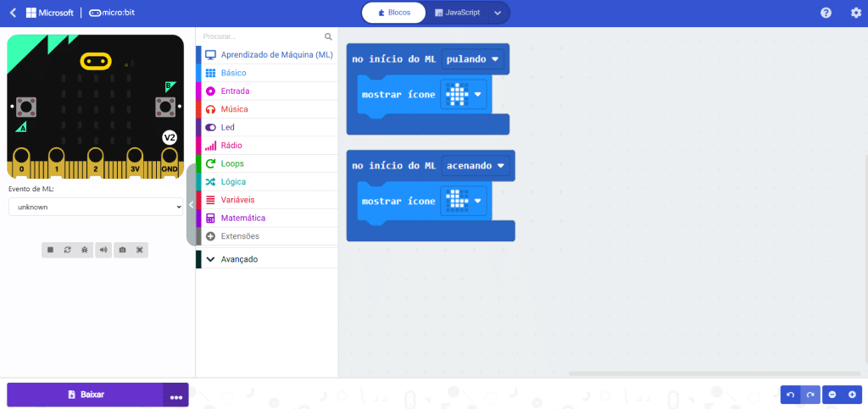Screen dimensions: 868x409
Task: Open the Matemática blocks category
Action: coord(267,218)
